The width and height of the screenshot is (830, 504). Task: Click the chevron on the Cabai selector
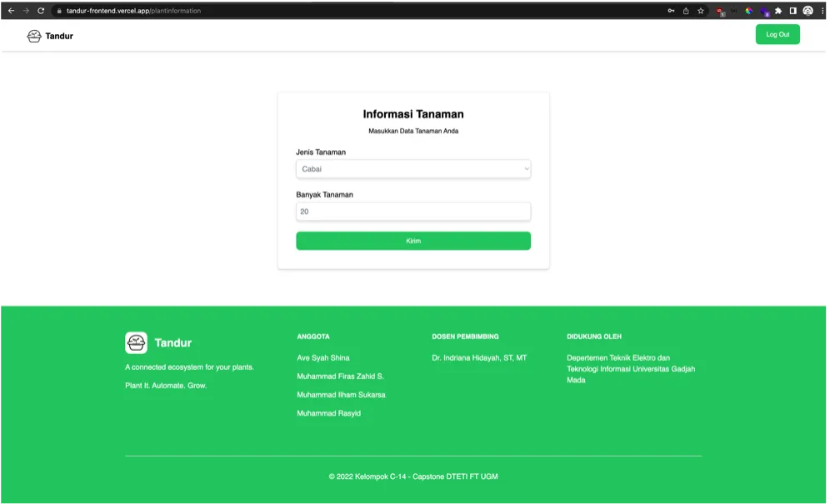[526, 168]
